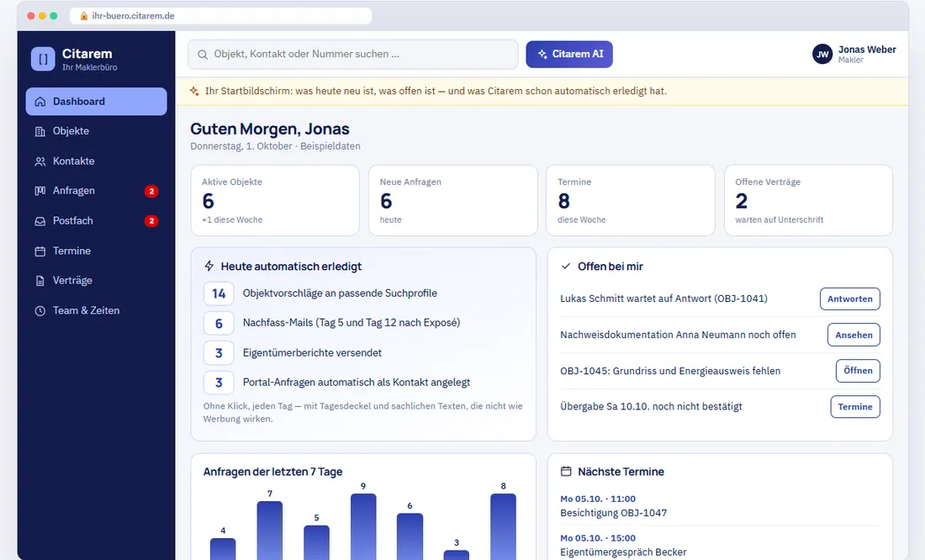The width and height of the screenshot is (925, 560).
Task: Click the Citarem AI button
Action: (x=569, y=55)
